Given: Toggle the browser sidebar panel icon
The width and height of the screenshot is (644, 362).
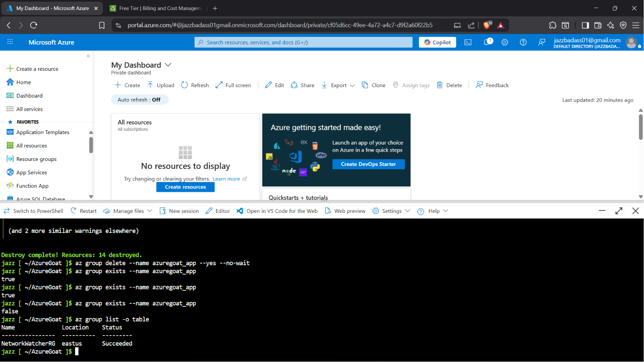Looking at the screenshot, I should (585, 25).
